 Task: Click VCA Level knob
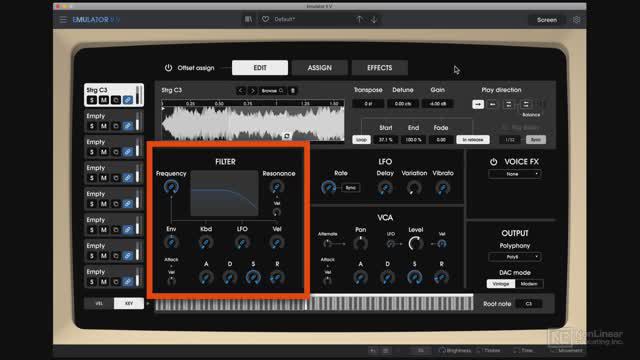[416, 244]
